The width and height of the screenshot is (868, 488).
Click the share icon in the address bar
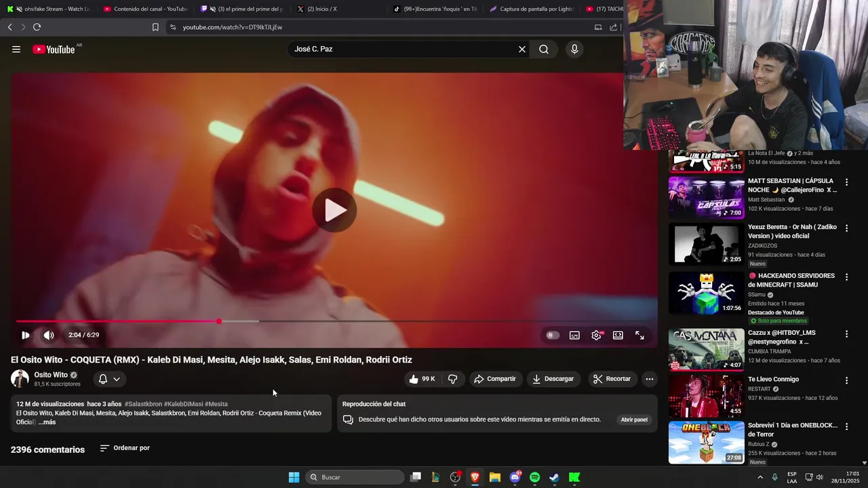pyautogui.click(x=614, y=27)
